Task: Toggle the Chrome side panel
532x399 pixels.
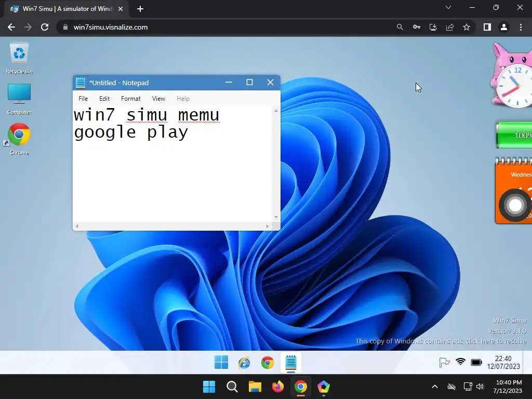Action: click(x=487, y=27)
